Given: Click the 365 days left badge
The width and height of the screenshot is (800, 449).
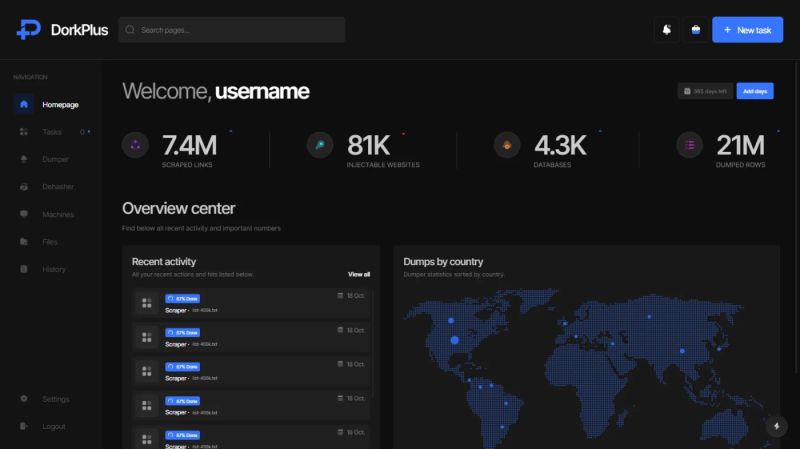Looking at the screenshot, I should tap(705, 91).
